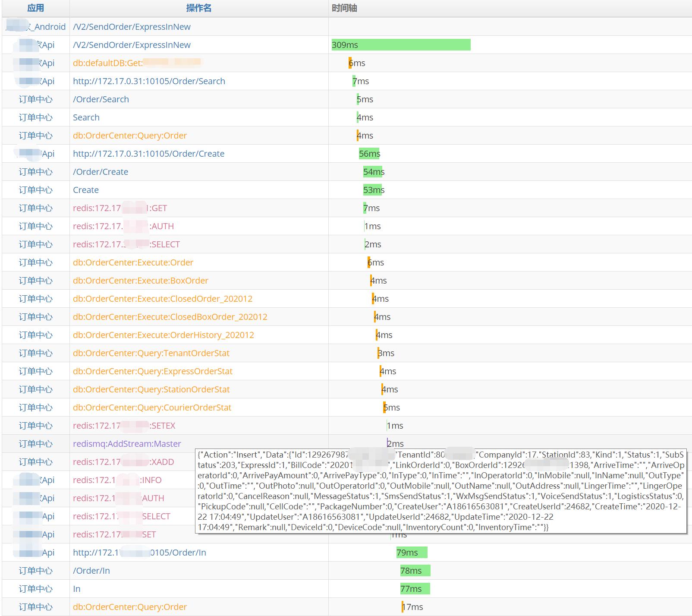This screenshot has width=692, height=616.
Task: Click the JSON data tooltip popup
Action: [x=440, y=491]
